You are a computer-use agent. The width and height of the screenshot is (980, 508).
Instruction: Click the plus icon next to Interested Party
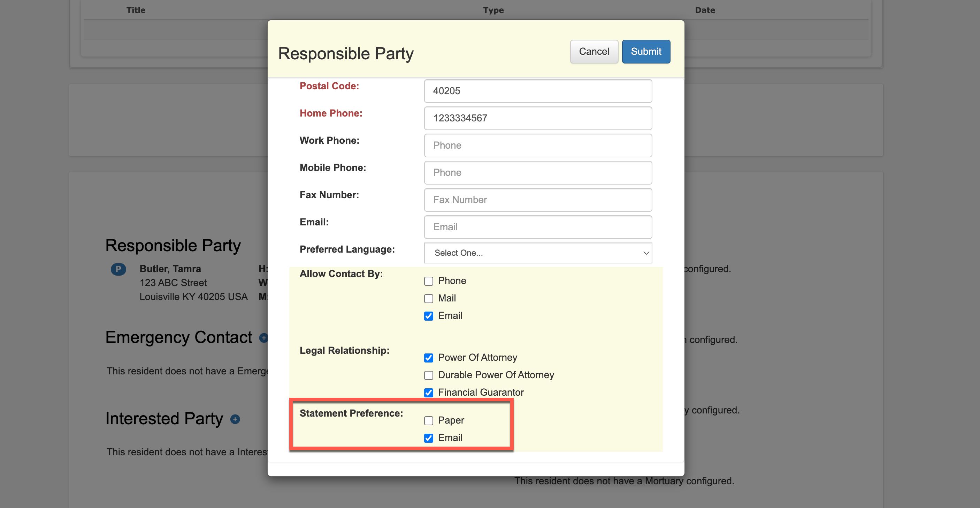235,419
